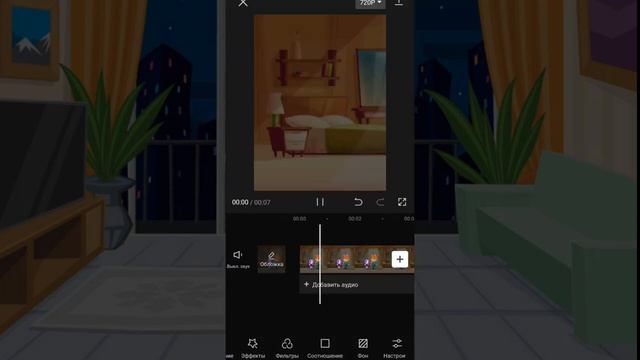Click the 00:02 timeline ruler mark
The height and width of the screenshot is (360, 640).
[355, 219]
